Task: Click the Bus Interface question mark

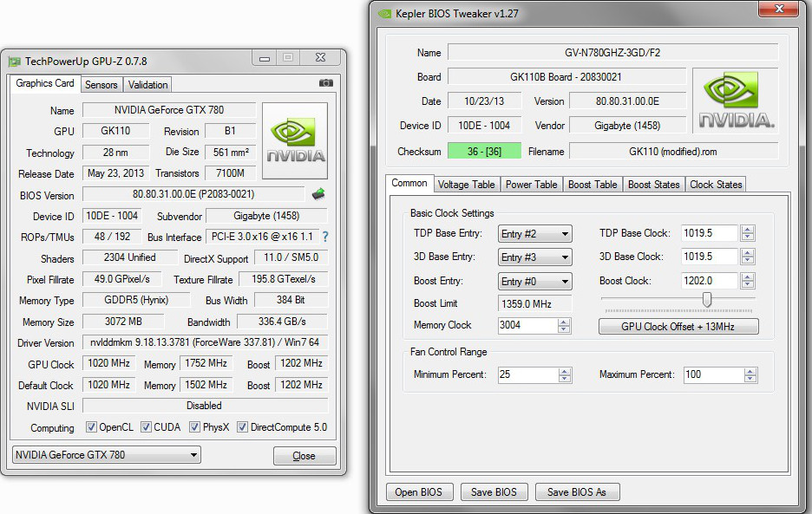Action: (325, 237)
